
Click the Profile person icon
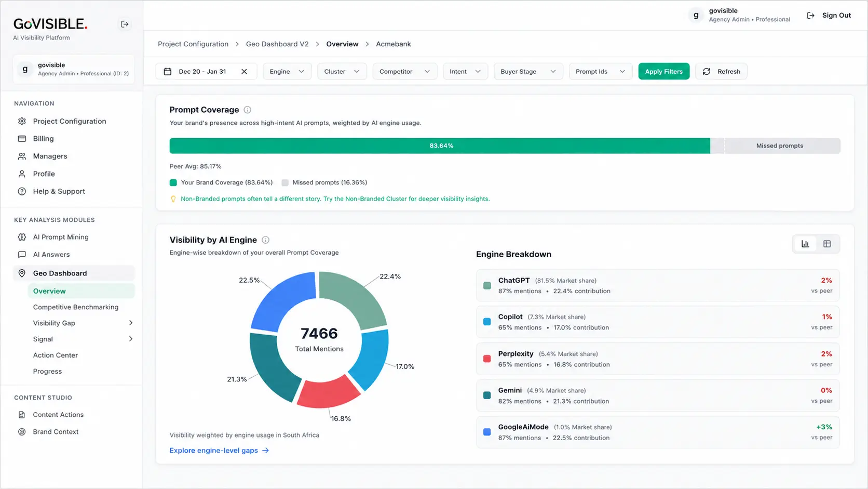22,174
